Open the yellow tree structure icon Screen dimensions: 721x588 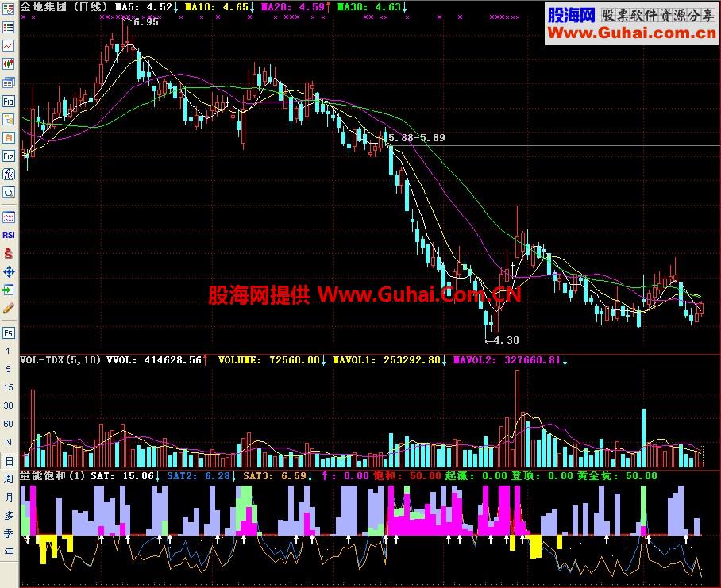(x=8, y=120)
